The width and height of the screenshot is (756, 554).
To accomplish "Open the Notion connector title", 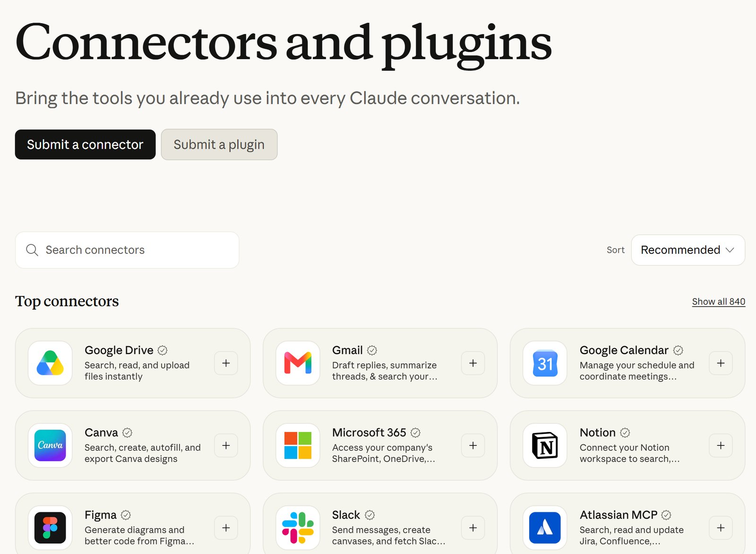I will tap(598, 433).
